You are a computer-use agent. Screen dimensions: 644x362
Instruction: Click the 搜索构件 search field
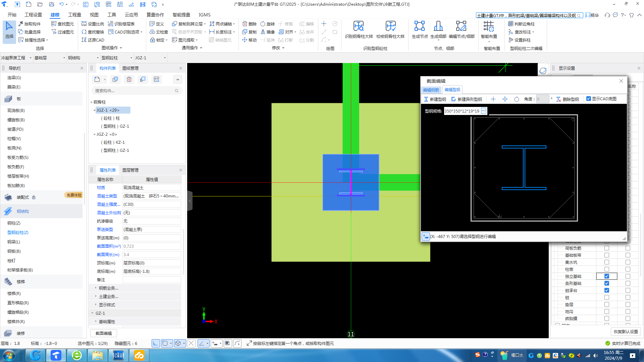(137, 90)
